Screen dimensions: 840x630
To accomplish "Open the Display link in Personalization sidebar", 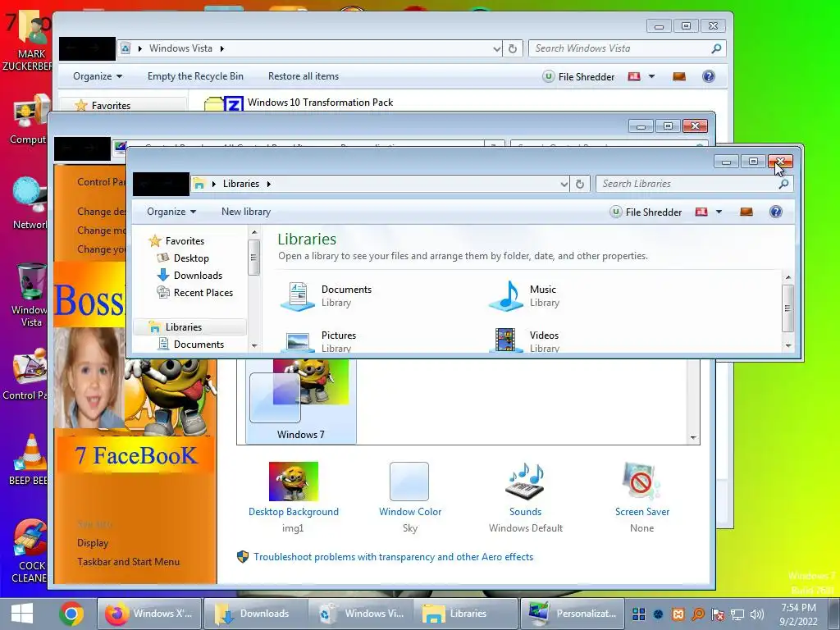I will 93,543.
